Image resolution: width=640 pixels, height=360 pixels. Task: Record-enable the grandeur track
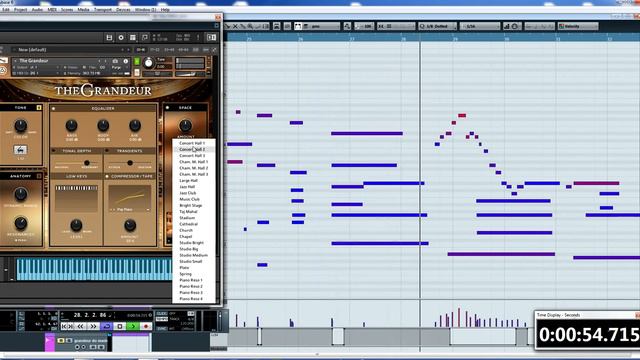[77, 347]
